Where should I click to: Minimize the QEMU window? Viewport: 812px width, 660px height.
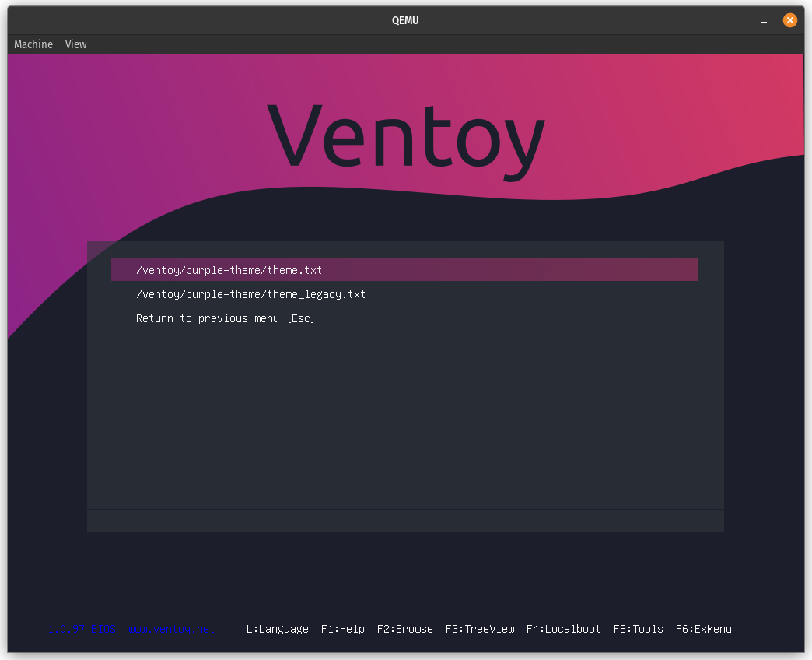pyautogui.click(x=763, y=21)
